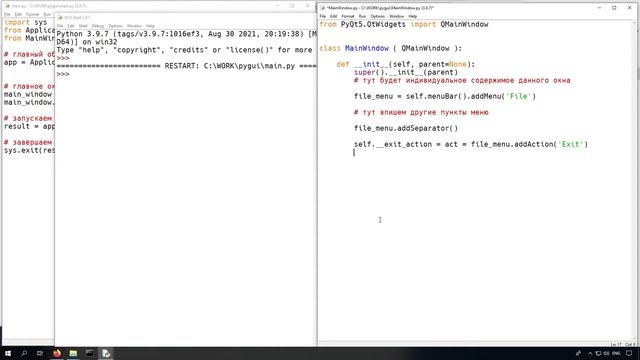Open the Windows Start menu

point(8,353)
